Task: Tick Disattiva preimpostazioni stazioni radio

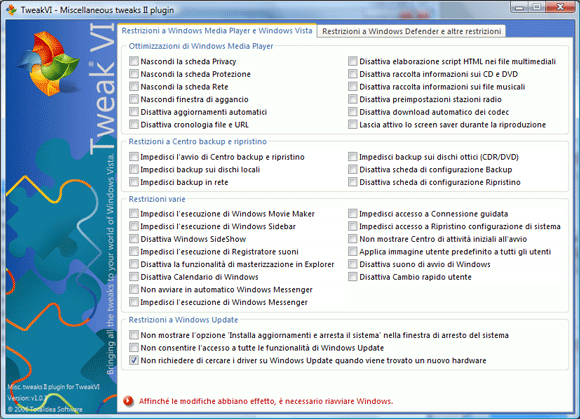Action: [353, 99]
